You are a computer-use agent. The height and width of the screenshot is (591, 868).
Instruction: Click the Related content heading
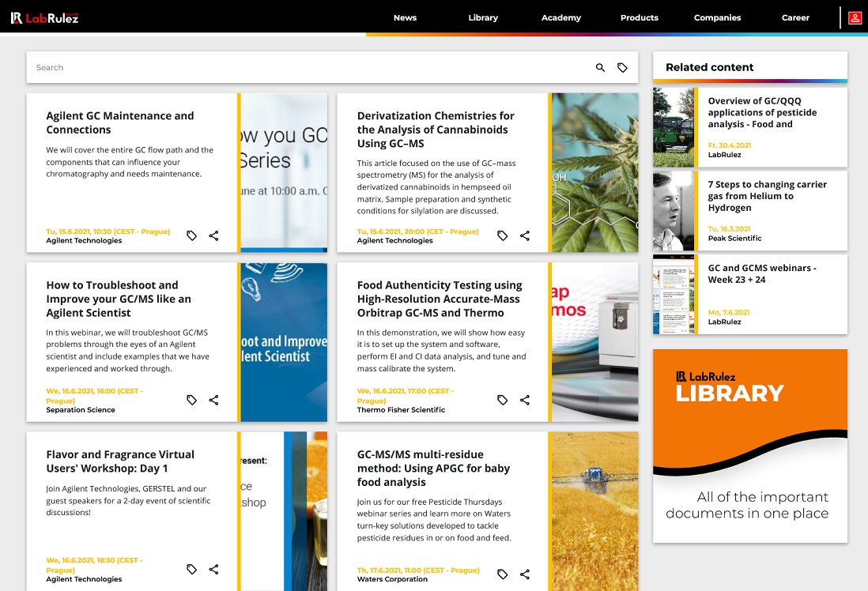(709, 67)
